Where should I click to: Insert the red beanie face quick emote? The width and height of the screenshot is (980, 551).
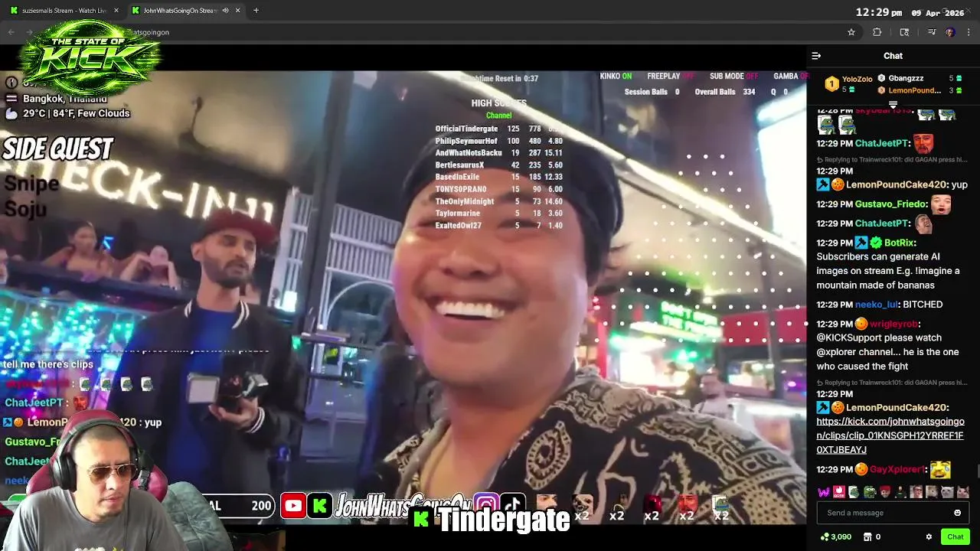[885, 492]
